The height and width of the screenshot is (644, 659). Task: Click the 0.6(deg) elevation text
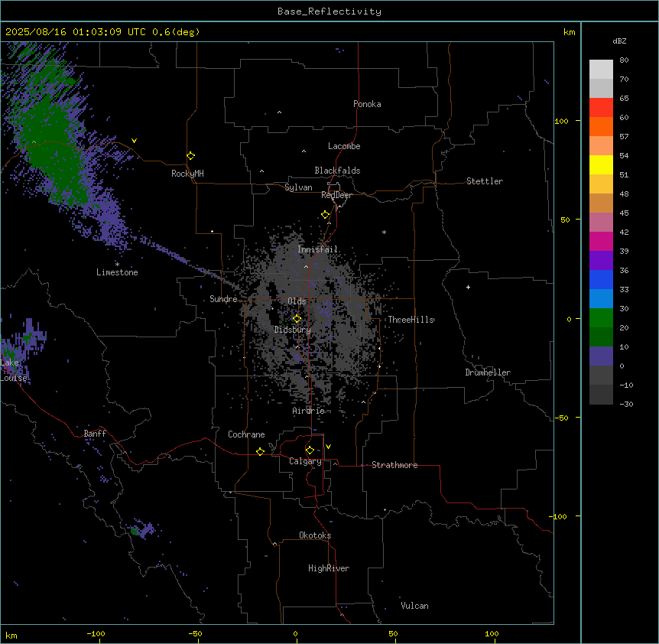[x=176, y=32]
